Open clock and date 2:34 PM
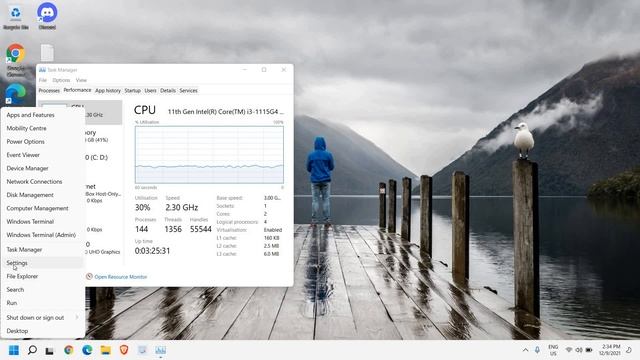Viewport: 640px width, 360px height. (x=610, y=350)
